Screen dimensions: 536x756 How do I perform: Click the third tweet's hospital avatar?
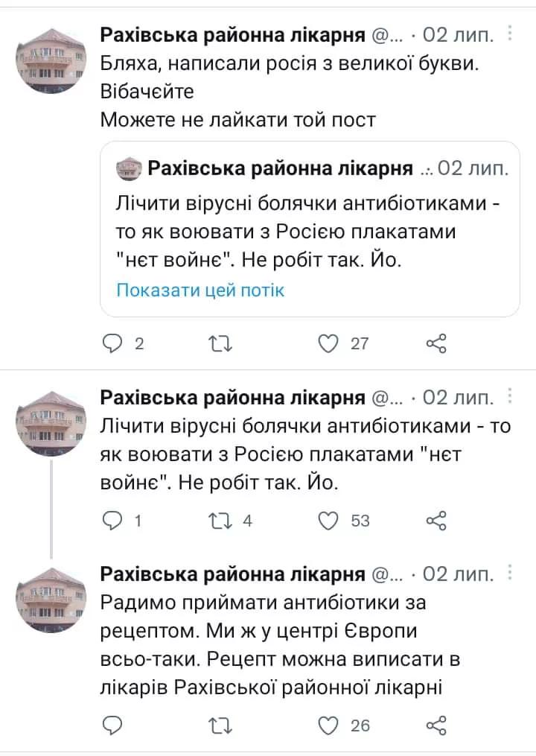51,600
